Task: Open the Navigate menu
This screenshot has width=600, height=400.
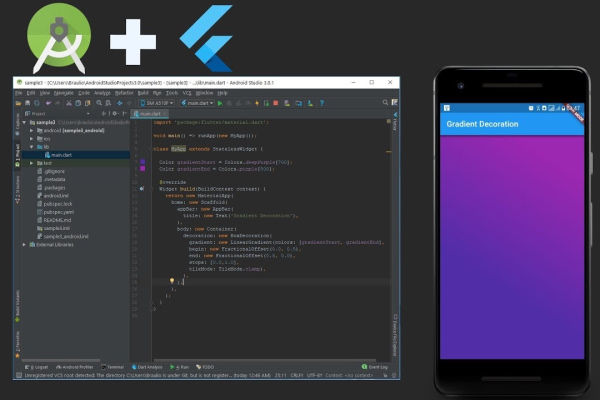Action: [x=62, y=92]
